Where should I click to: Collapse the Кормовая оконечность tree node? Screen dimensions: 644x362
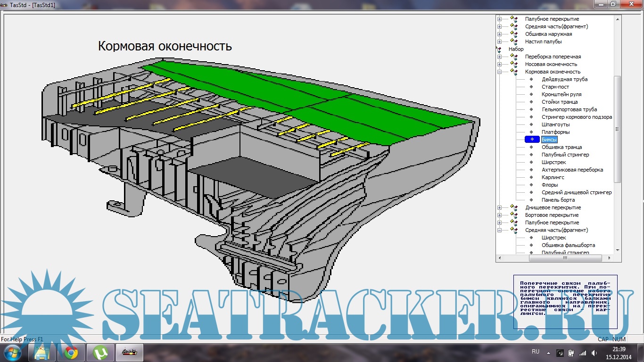pos(500,72)
